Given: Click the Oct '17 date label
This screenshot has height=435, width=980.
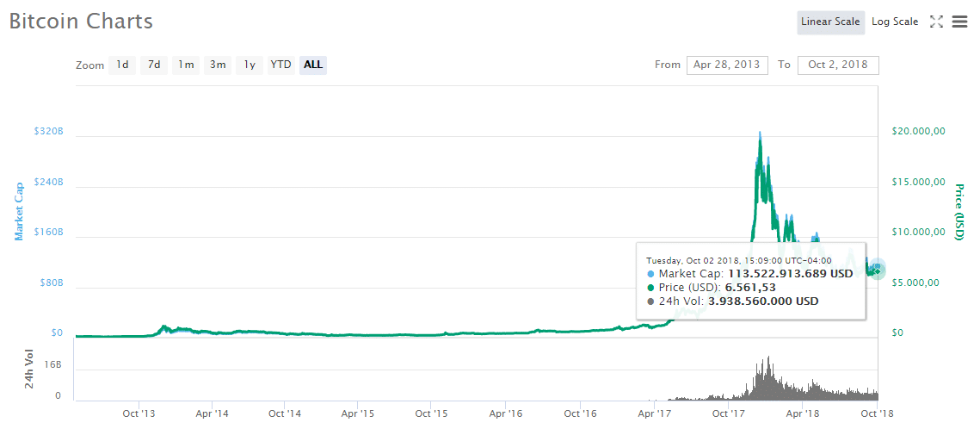Looking at the screenshot, I should [x=728, y=413].
